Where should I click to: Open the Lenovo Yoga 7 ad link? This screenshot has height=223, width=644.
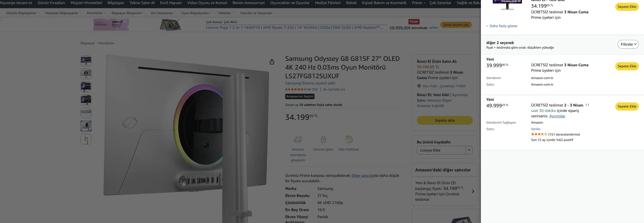(295, 28)
